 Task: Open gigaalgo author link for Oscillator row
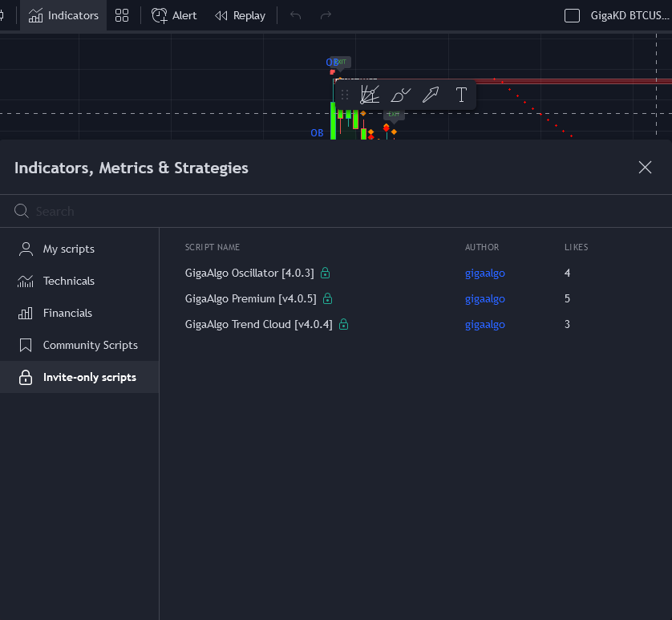[x=484, y=274]
